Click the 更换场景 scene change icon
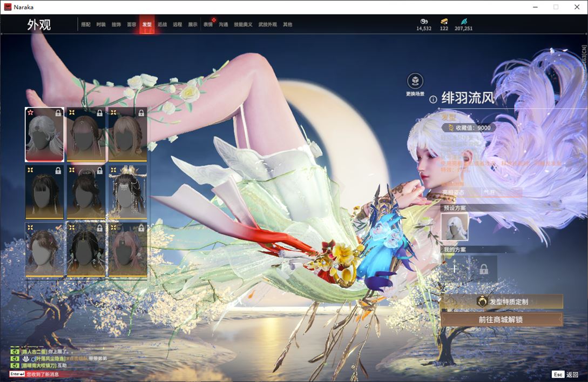The width and height of the screenshot is (588, 382). 415,82
